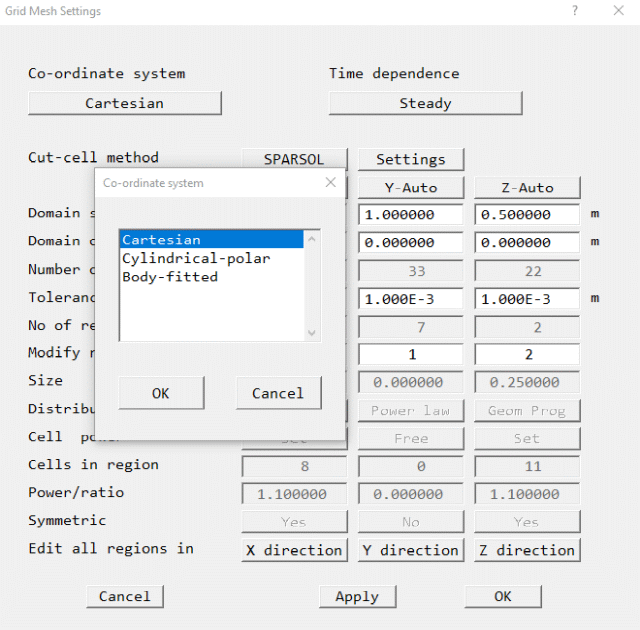Click the SPARSOL cut-cell method button
This screenshot has height=630, width=640.
pyautogui.click(x=294, y=159)
